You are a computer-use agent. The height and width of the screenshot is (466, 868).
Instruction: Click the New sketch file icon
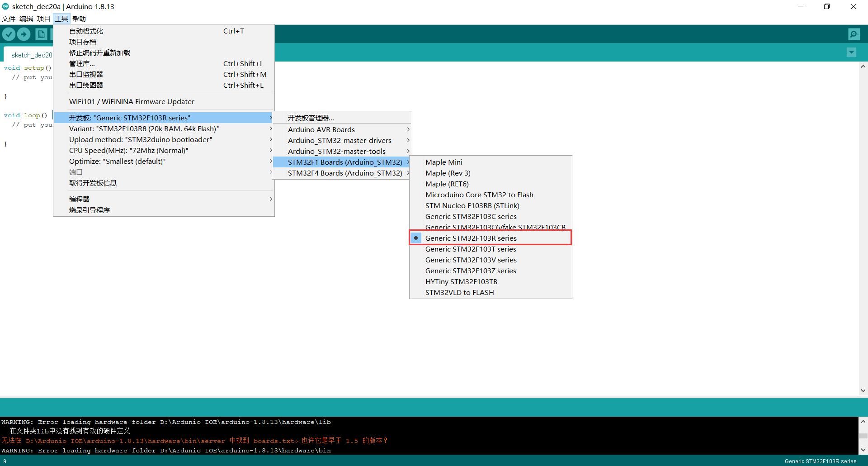pyautogui.click(x=41, y=34)
